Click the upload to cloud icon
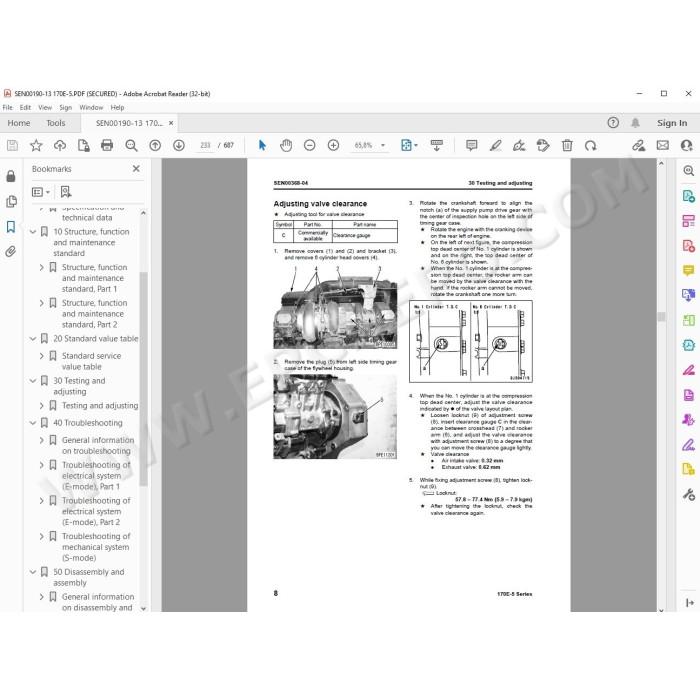The width and height of the screenshot is (700, 700). (x=60, y=145)
